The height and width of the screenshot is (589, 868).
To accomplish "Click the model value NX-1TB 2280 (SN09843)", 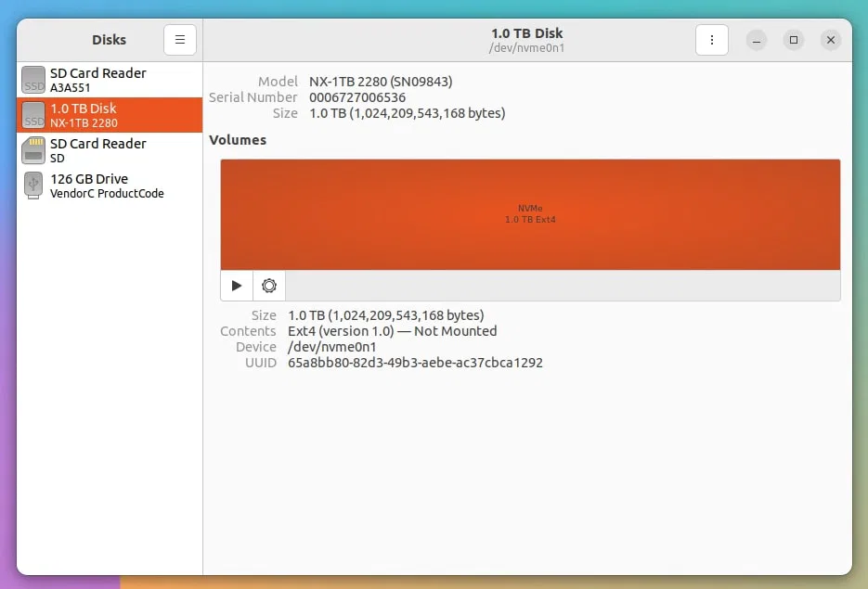I will point(381,82).
